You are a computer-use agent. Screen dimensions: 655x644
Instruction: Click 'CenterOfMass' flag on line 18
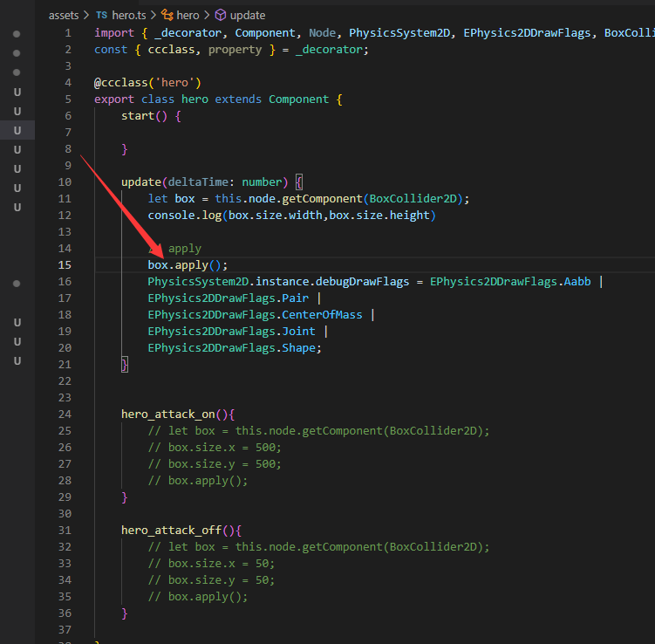coord(322,315)
